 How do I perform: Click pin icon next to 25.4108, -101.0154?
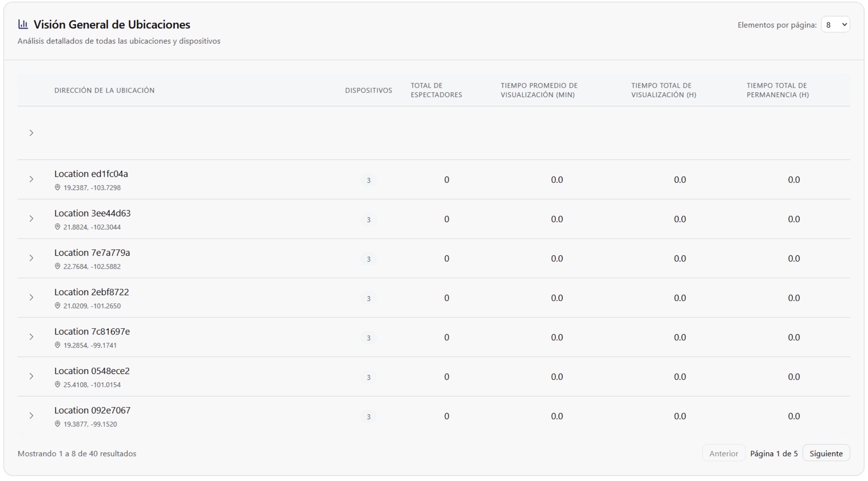coord(57,384)
